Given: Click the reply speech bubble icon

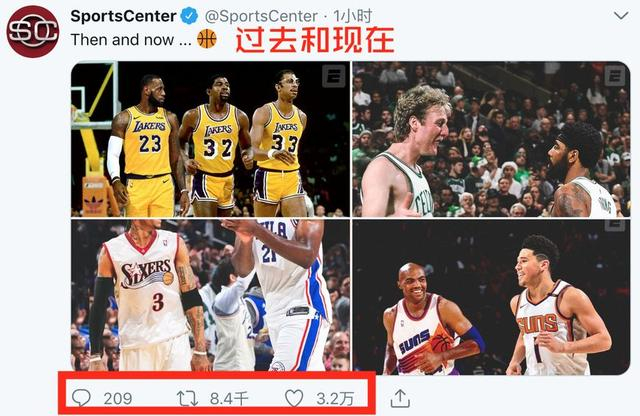Looking at the screenshot, I should pyautogui.click(x=81, y=398).
